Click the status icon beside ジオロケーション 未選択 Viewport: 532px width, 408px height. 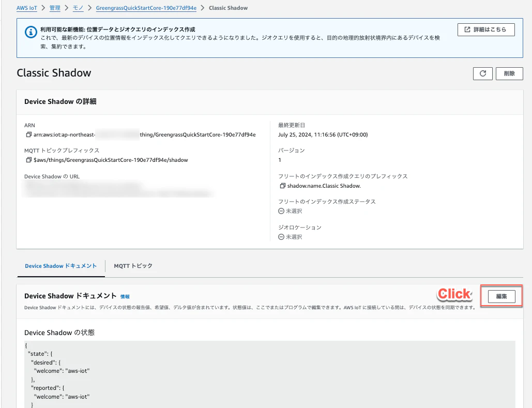[281, 237]
